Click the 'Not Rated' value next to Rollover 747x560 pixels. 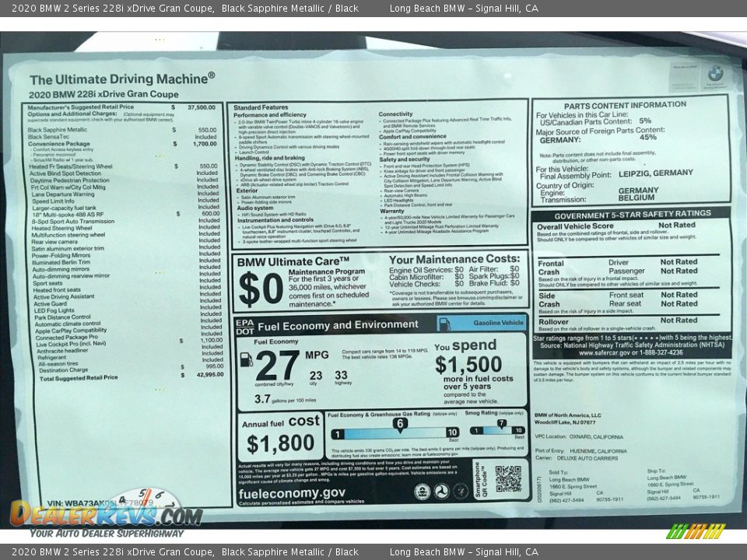[x=679, y=320]
